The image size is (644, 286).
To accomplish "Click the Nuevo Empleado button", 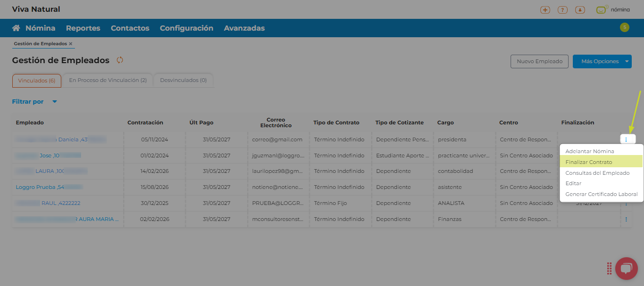I will click(x=539, y=61).
